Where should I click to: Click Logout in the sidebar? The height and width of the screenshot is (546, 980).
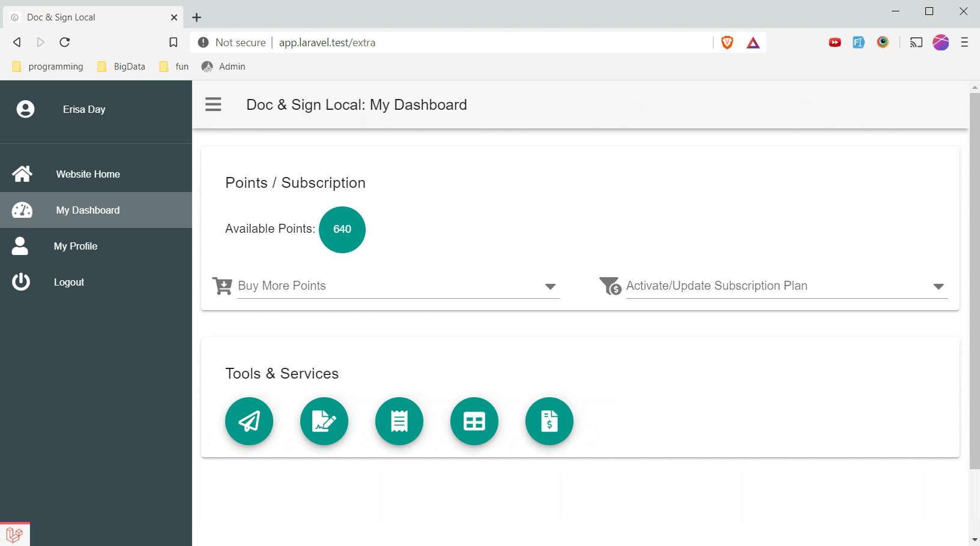click(x=96, y=282)
